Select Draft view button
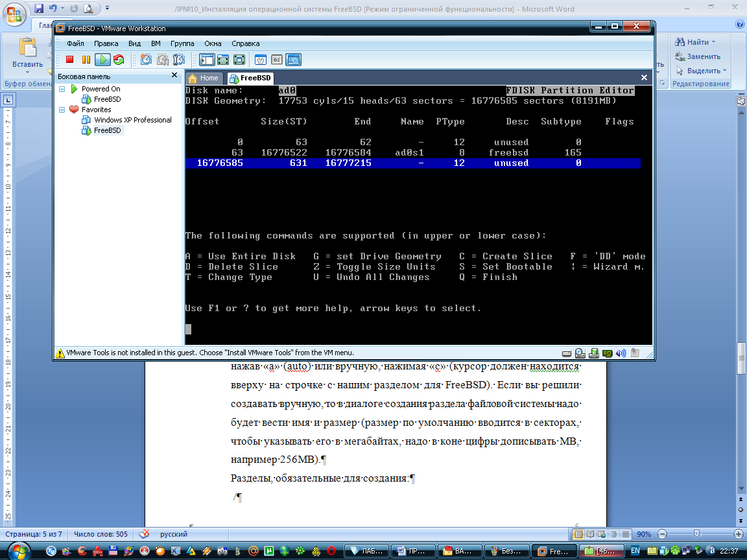 (626, 534)
